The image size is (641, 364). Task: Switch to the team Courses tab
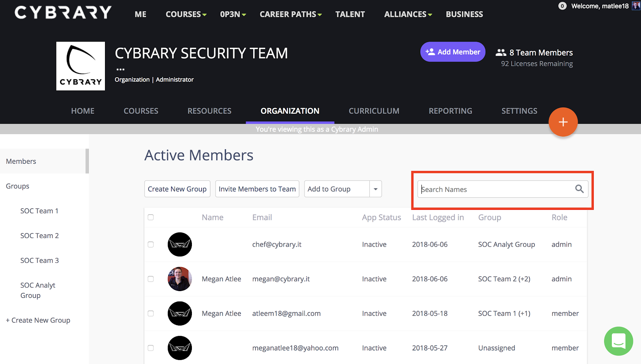coord(141,111)
